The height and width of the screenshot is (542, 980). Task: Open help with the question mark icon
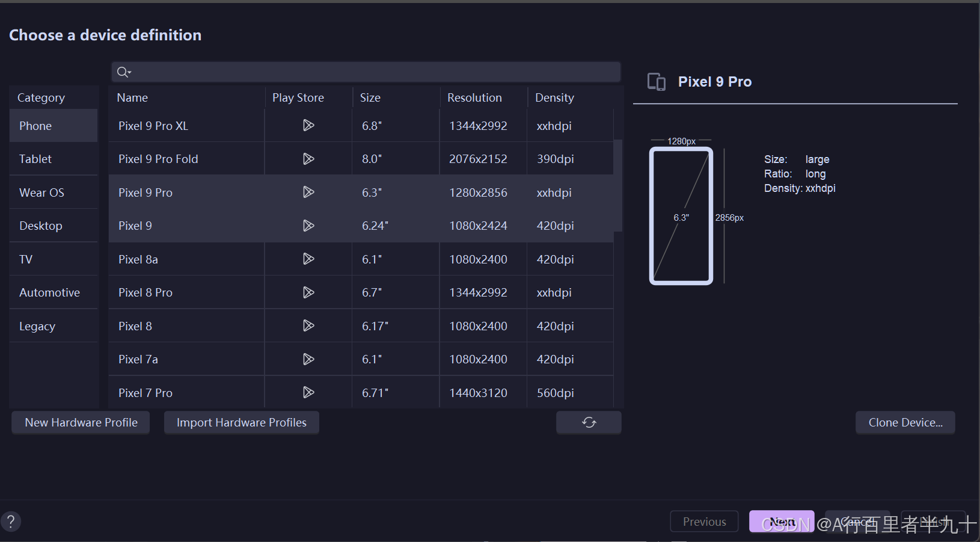point(11,522)
